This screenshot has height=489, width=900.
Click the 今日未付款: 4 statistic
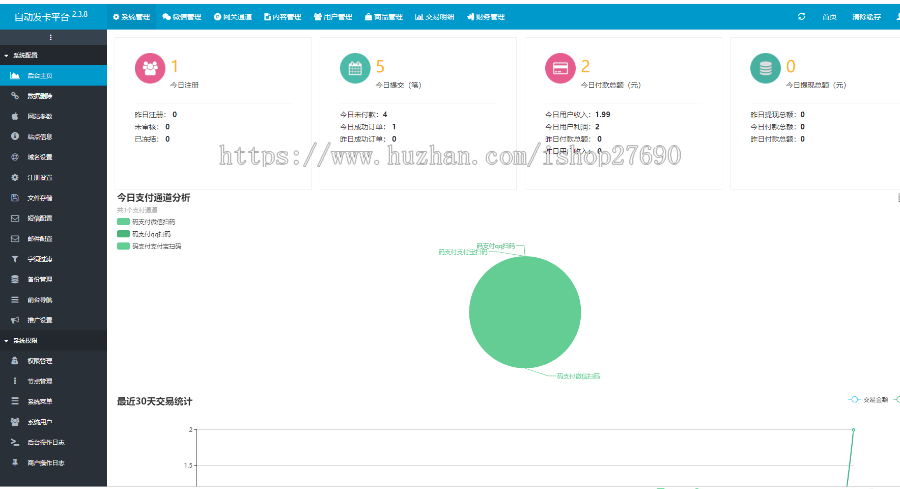[363, 114]
